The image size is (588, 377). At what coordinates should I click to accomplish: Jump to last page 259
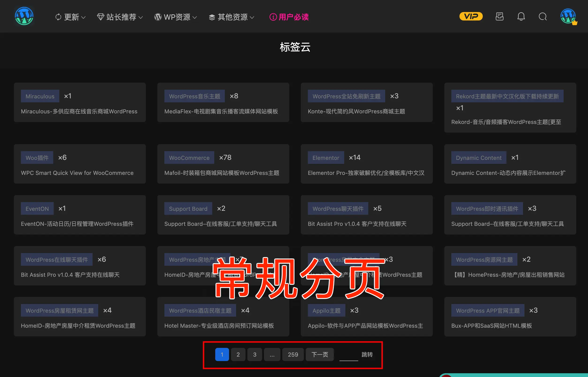(293, 354)
